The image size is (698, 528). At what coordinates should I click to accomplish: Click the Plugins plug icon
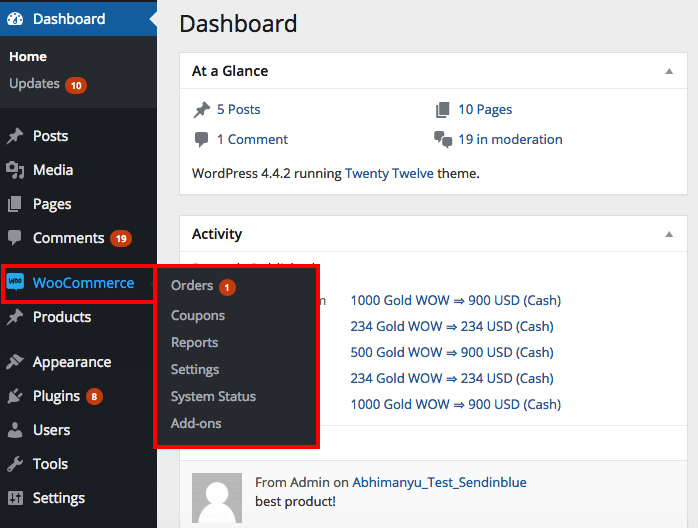[15, 396]
